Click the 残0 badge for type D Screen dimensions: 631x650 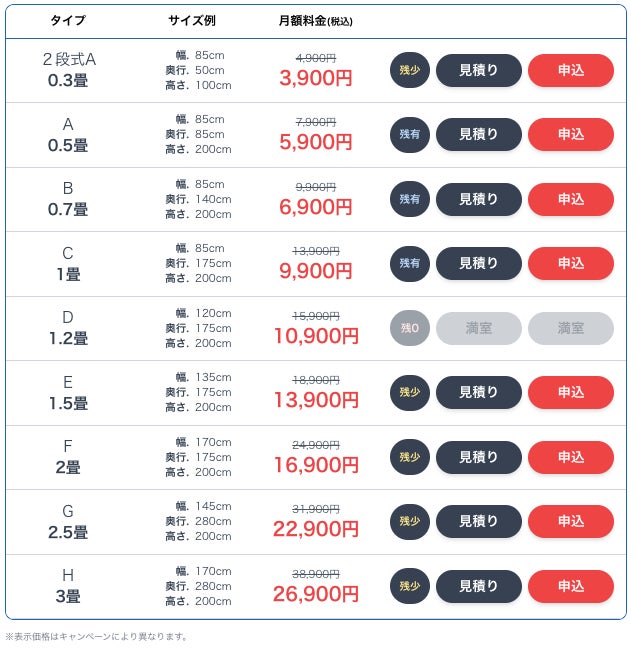[x=410, y=328]
